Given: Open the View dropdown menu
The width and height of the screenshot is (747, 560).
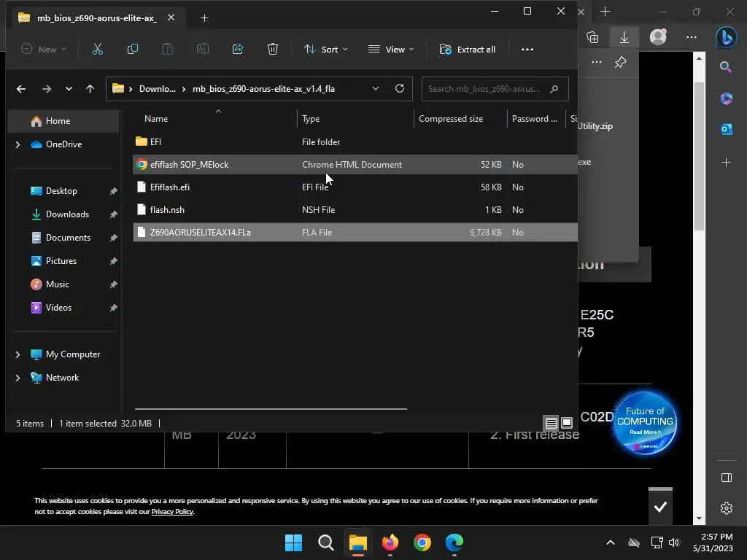Looking at the screenshot, I should point(391,49).
